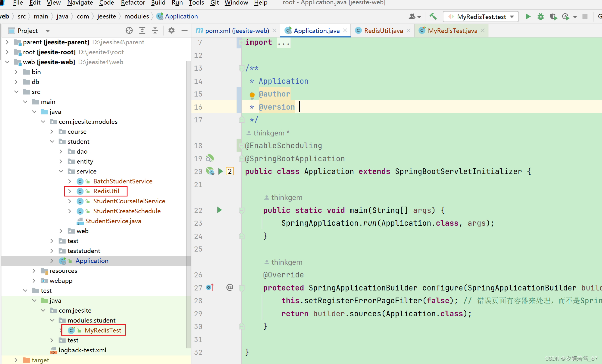Collapse all nodes in Project panel
602x364 pixels.
(x=155, y=30)
